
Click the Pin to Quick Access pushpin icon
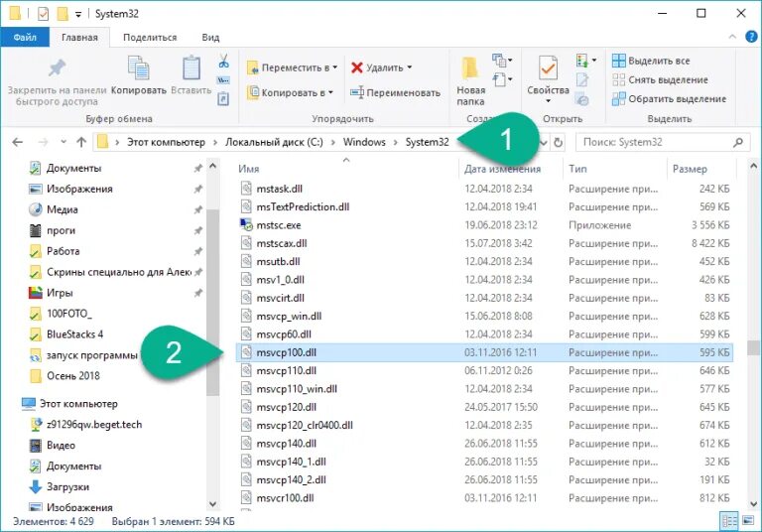point(57,68)
